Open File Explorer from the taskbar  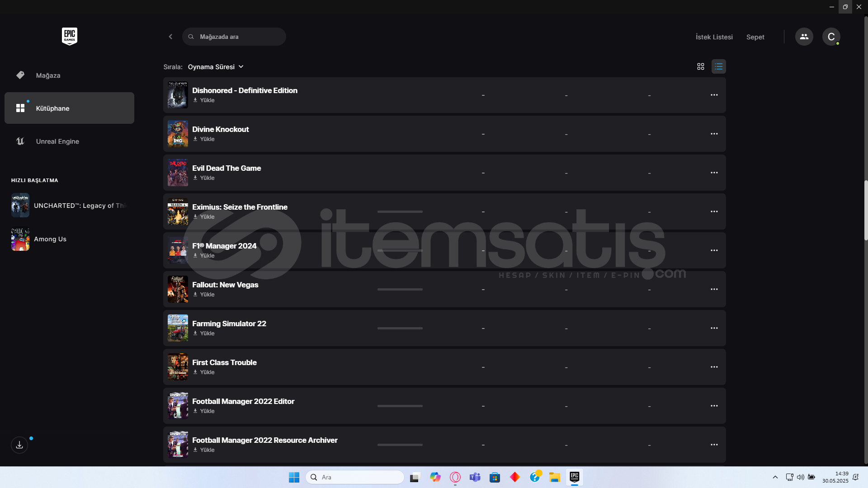coord(555,477)
